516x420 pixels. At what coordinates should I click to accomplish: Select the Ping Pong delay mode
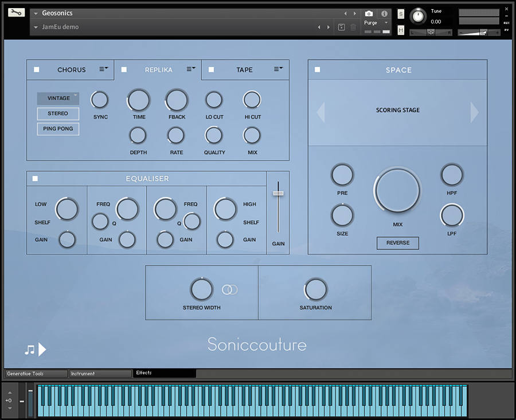58,129
